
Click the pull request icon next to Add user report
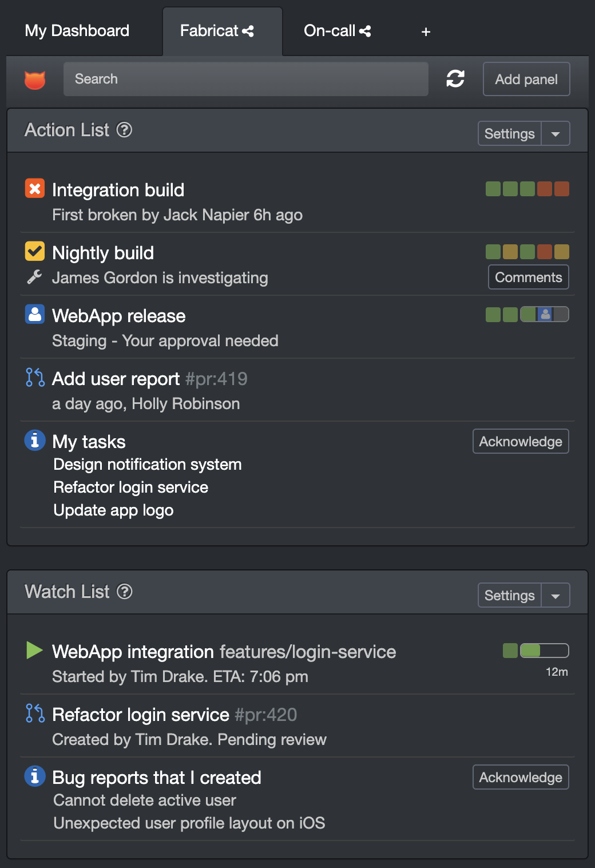pos(34,378)
